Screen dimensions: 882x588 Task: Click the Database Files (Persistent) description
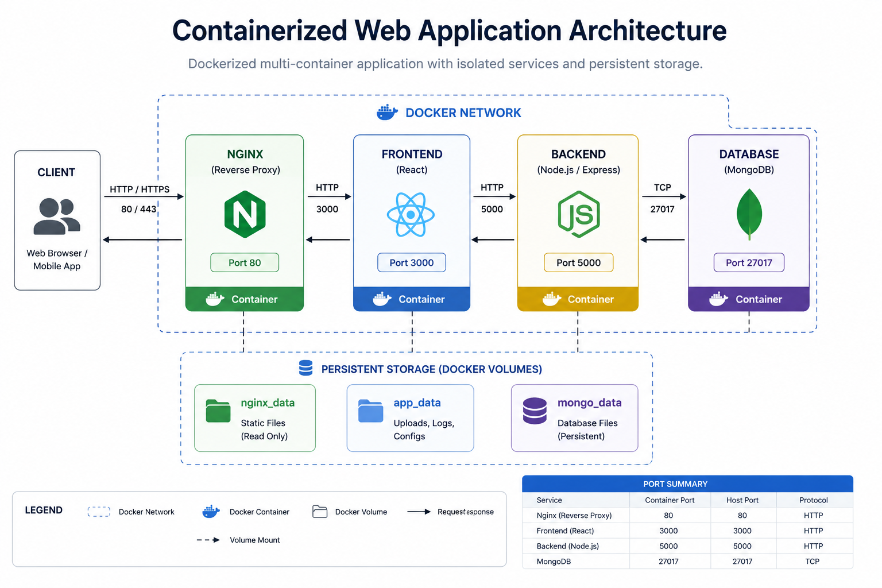(587, 430)
